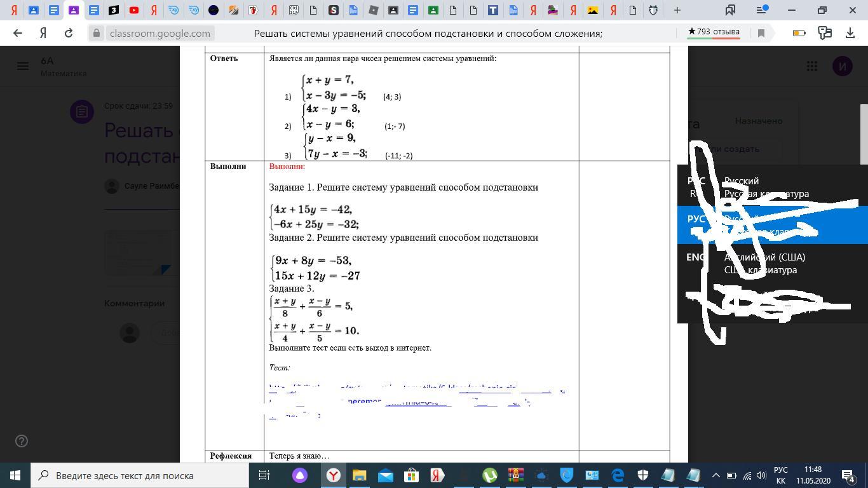868x488 pixels.
Task: Click the Тест: label in the document
Action: (x=280, y=367)
